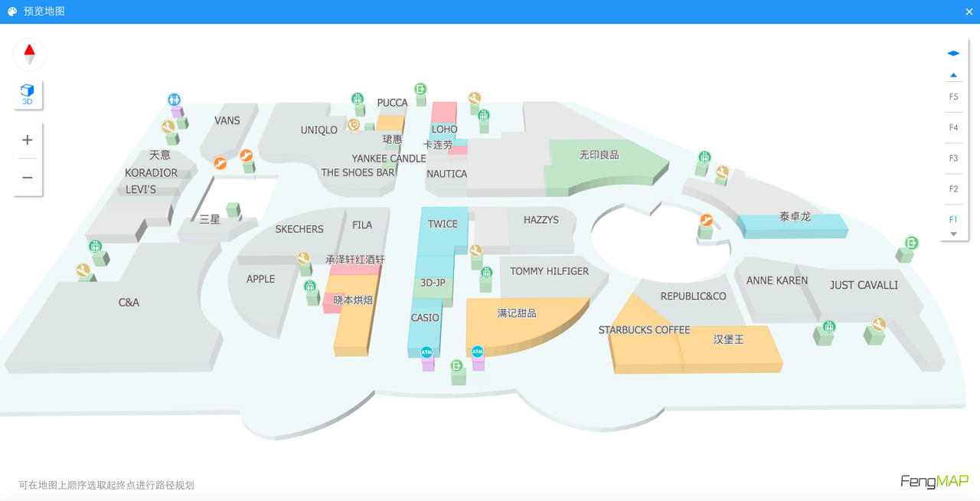
Task: Select the exit icon between the ATMs
Action: tap(456, 366)
